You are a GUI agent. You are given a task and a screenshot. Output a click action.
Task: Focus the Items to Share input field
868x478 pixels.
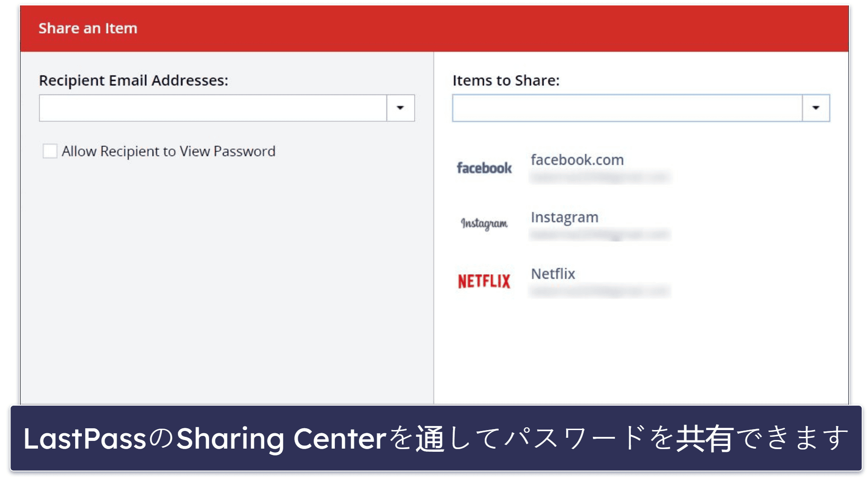[x=627, y=108]
